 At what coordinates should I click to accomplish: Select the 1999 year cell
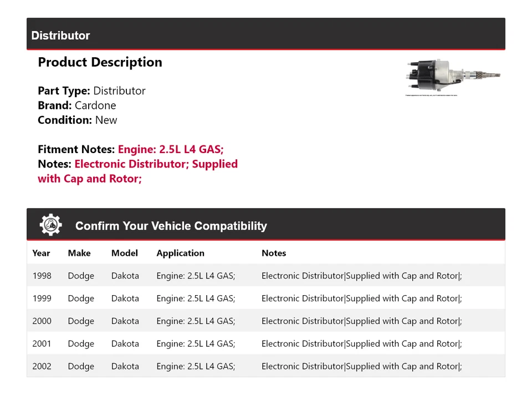click(42, 298)
